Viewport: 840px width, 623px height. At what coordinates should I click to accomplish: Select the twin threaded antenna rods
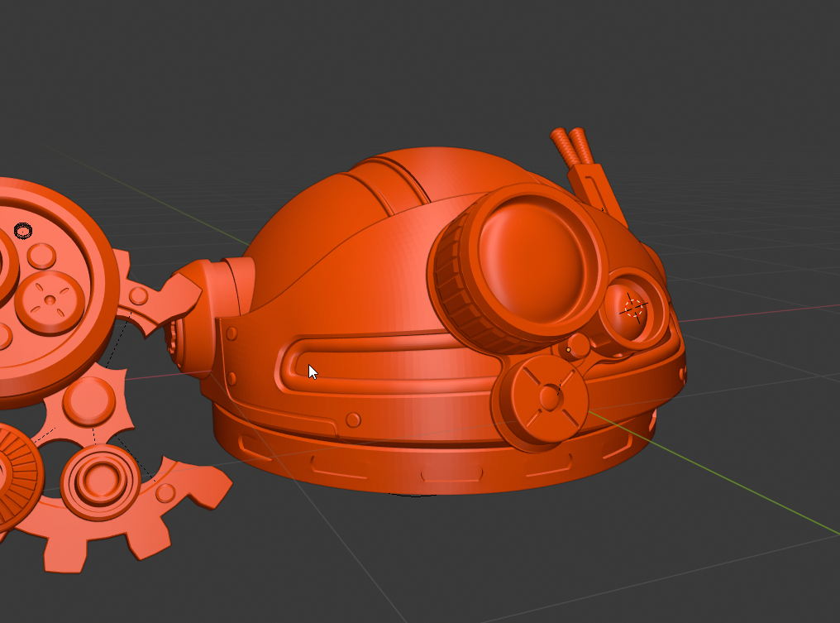(572, 146)
